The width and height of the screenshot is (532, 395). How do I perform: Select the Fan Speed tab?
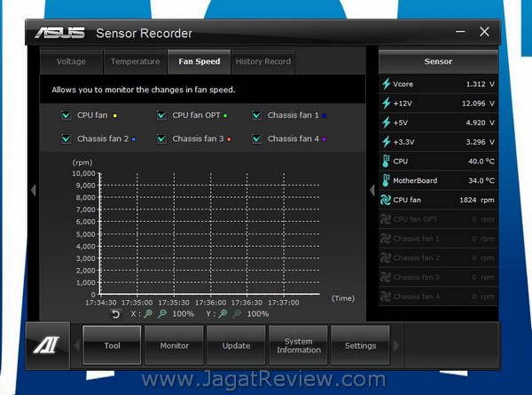(199, 61)
